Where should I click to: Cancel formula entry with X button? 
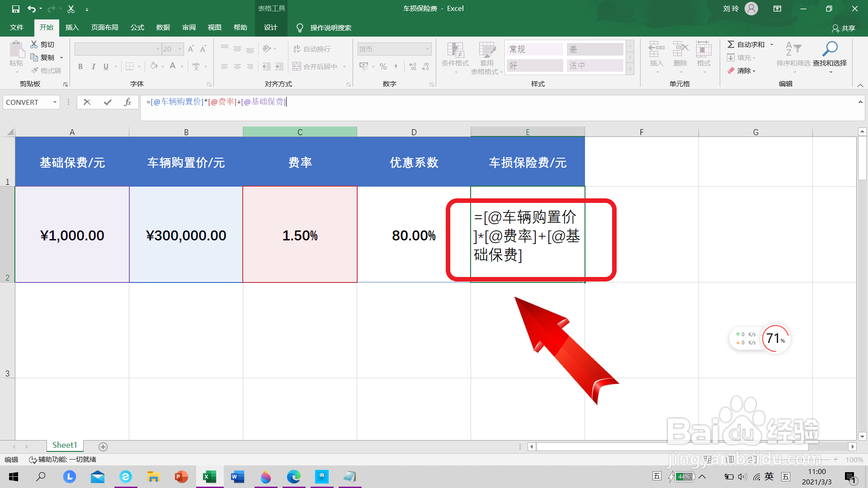[x=87, y=102]
